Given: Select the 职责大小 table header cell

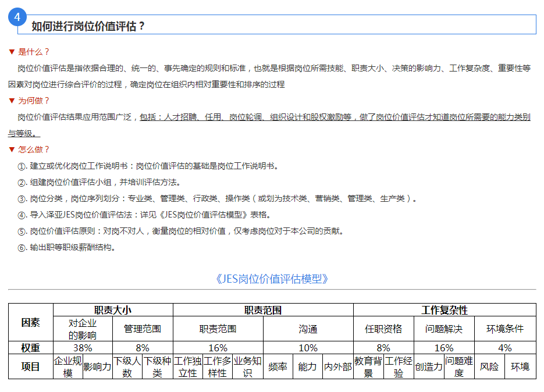Looking at the screenshot, I should pos(113,310).
